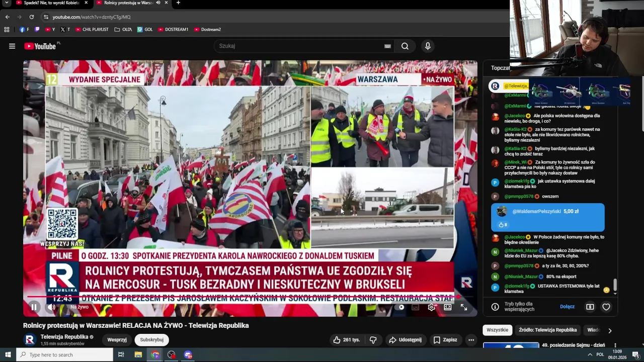Go back in browser history
Image resolution: width=644 pixels, height=362 pixels.
point(7,17)
